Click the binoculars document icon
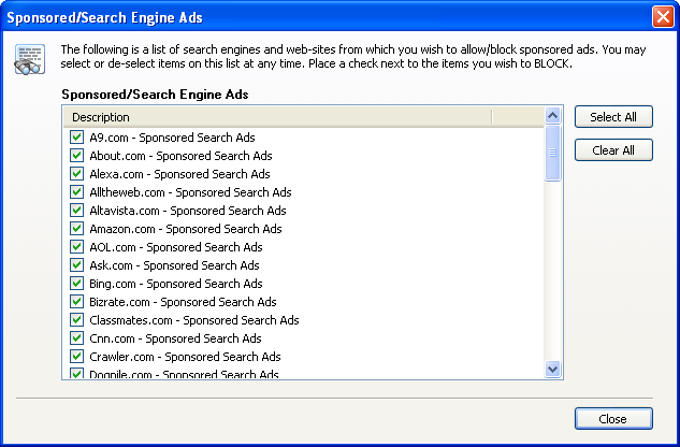Image resolution: width=680 pixels, height=447 pixels. (x=29, y=59)
